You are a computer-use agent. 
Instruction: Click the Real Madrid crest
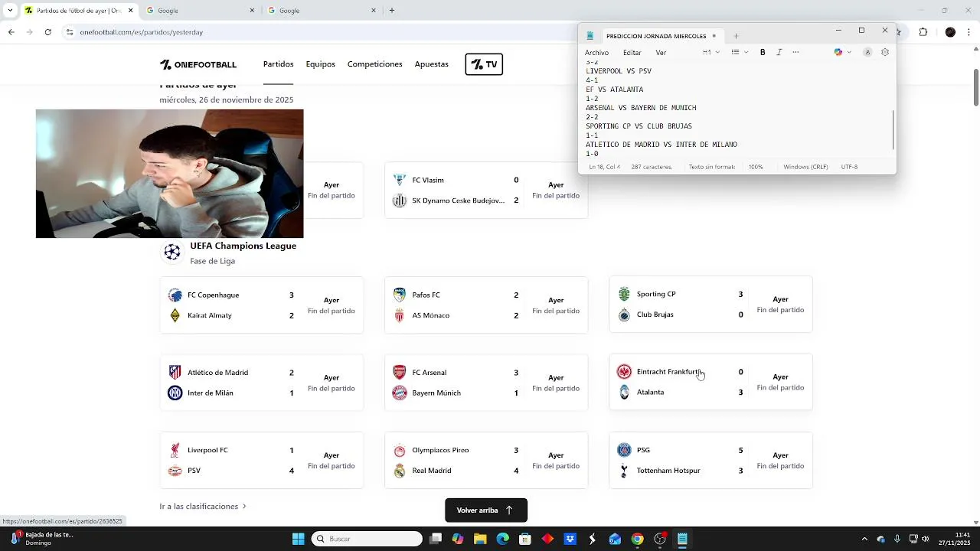pos(399,471)
